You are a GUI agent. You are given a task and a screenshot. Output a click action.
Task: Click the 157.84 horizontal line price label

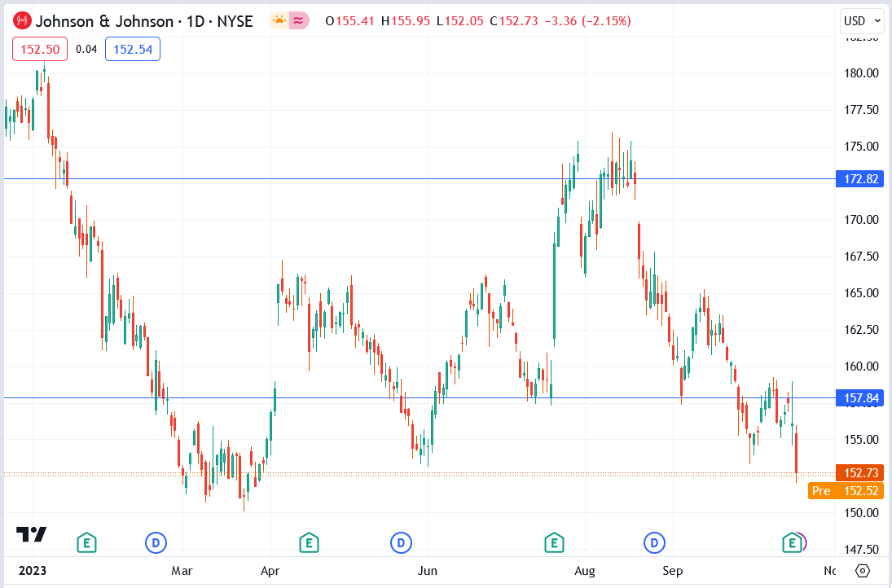pos(860,398)
